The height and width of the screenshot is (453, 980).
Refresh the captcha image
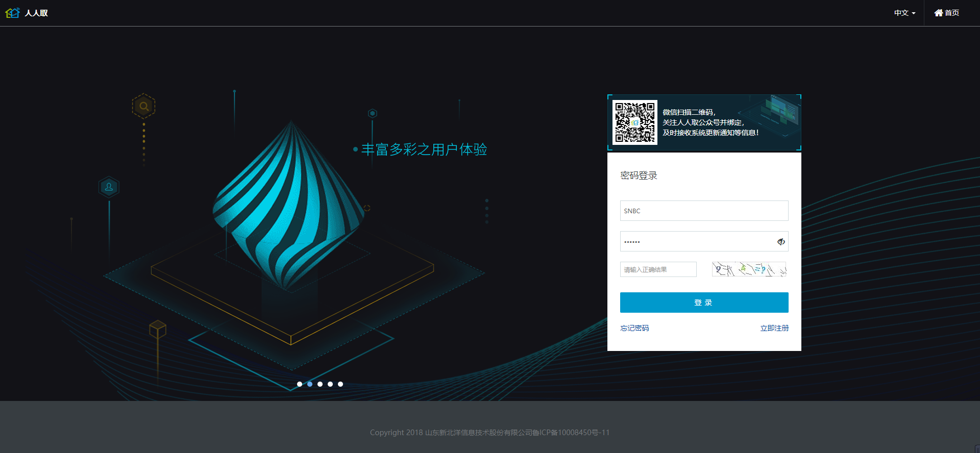[749, 269]
